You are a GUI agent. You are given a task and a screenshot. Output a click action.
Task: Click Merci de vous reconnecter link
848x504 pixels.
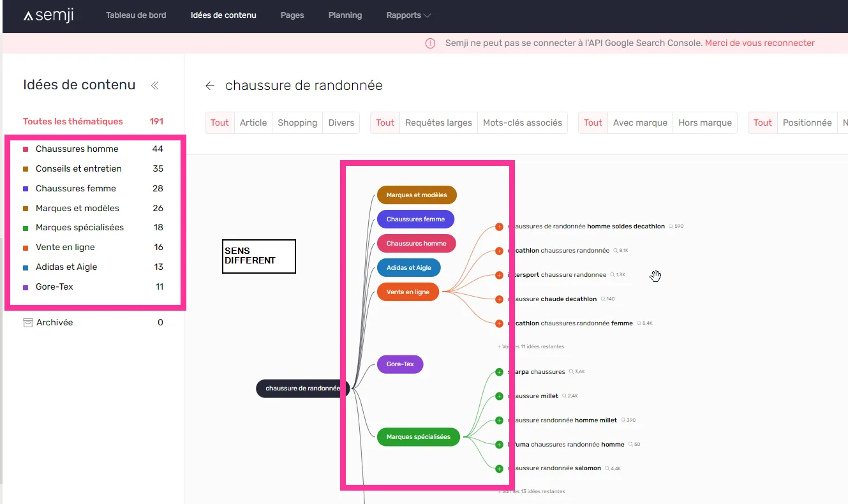(x=760, y=43)
